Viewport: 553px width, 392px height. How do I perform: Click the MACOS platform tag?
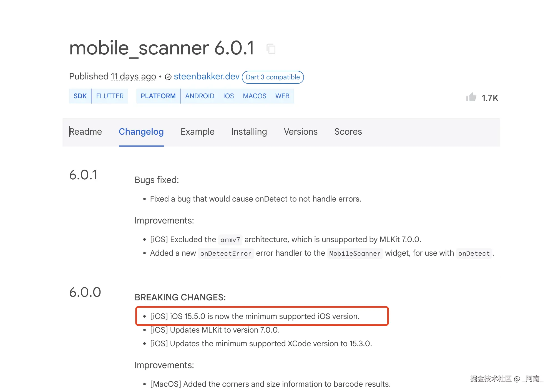click(x=254, y=96)
